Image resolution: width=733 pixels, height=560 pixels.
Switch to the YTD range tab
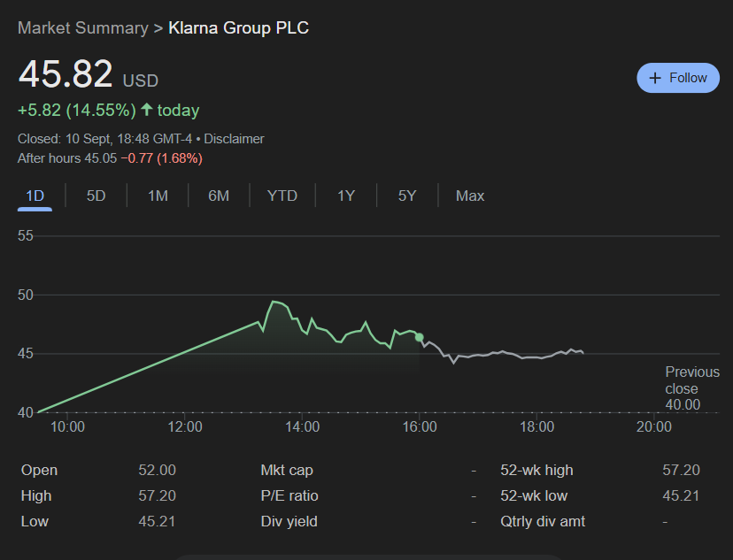pyautogui.click(x=282, y=196)
